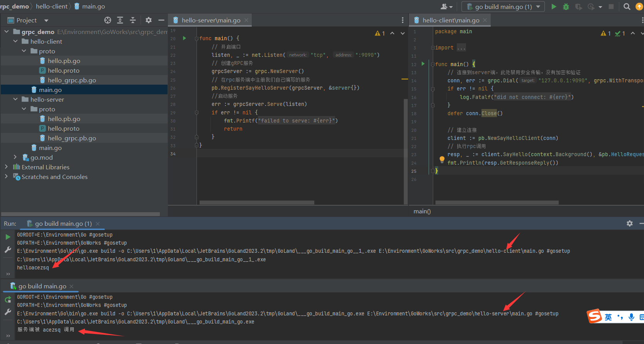Collapse the hello-client folder
644x344 pixels.
(x=15, y=41)
